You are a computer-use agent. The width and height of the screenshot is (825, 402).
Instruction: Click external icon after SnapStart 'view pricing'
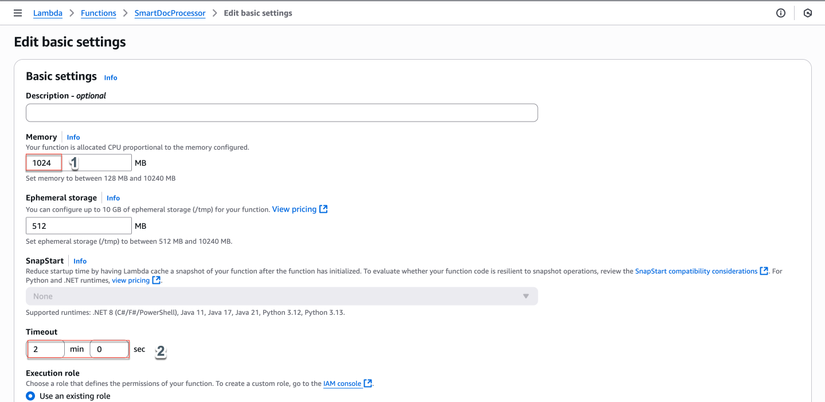click(x=156, y=281)
